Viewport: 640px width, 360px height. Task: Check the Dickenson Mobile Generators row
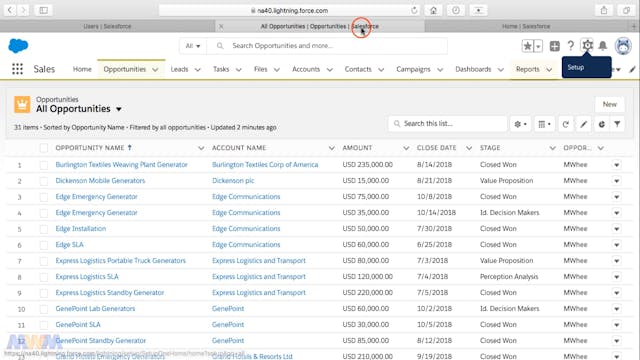(44, 181)
